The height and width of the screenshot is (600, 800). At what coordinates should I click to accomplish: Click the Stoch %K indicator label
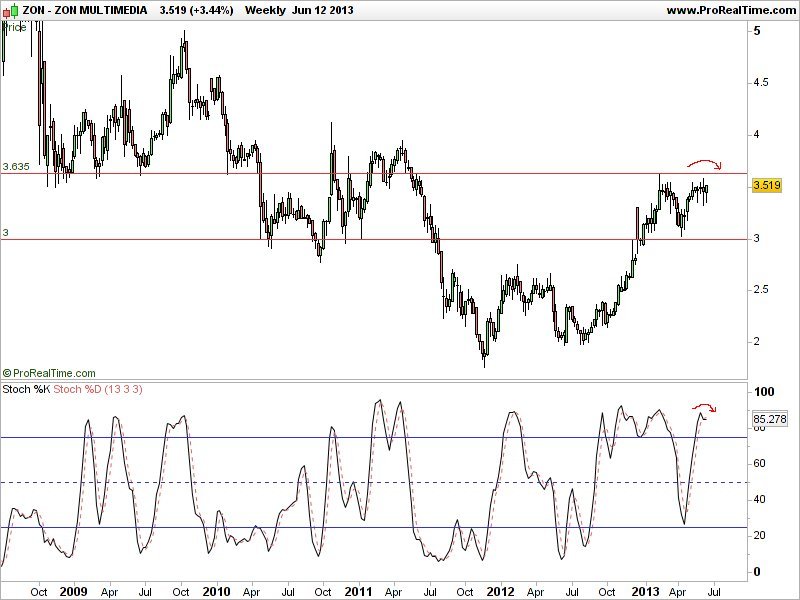pyautogui.click(x=26, y=389)
